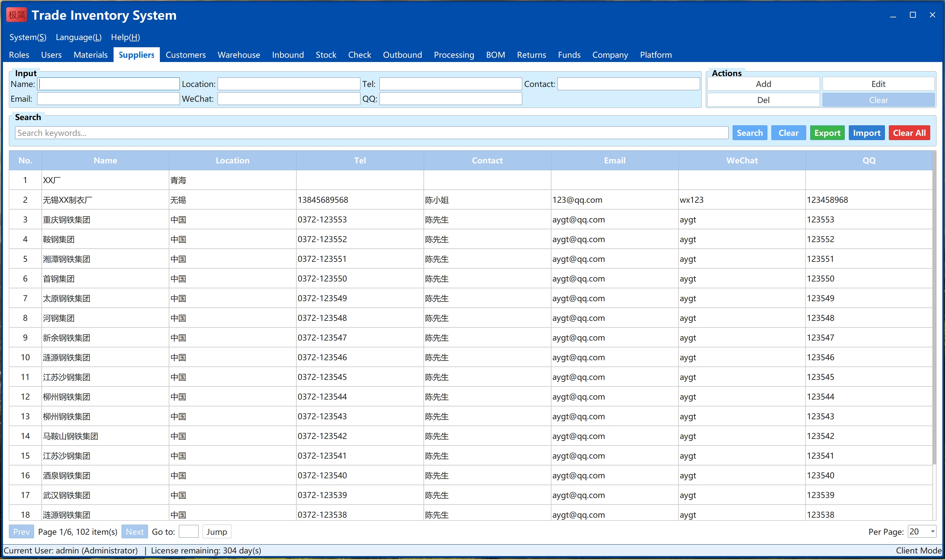
Task: Click the Edit action button
Action: [x=878, y=84]
